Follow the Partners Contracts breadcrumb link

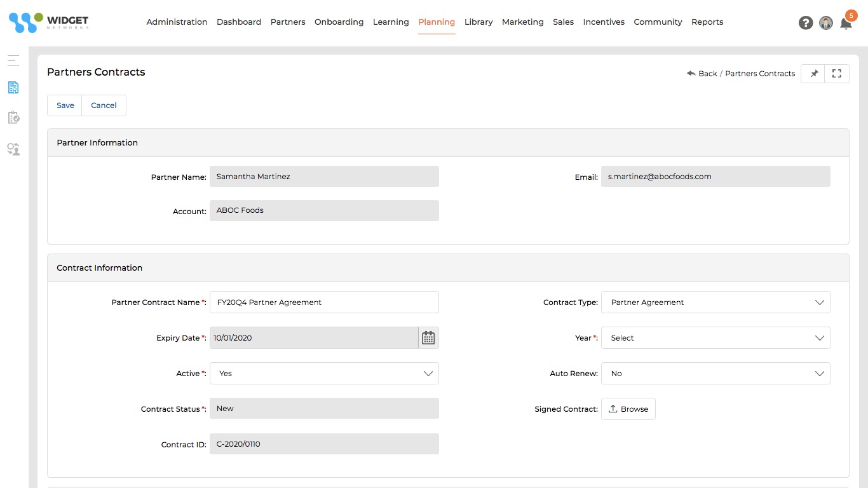coord(760,74)
